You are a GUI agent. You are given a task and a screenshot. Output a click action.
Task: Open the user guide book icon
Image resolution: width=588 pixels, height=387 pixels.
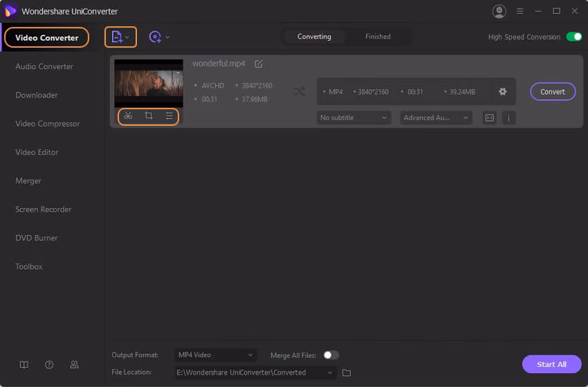coord(24,364)
